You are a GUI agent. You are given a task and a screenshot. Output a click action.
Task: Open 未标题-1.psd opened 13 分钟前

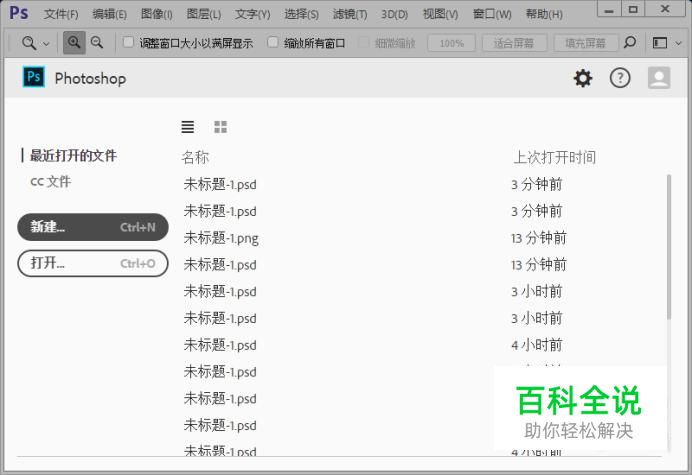click(x=220, y=265)
